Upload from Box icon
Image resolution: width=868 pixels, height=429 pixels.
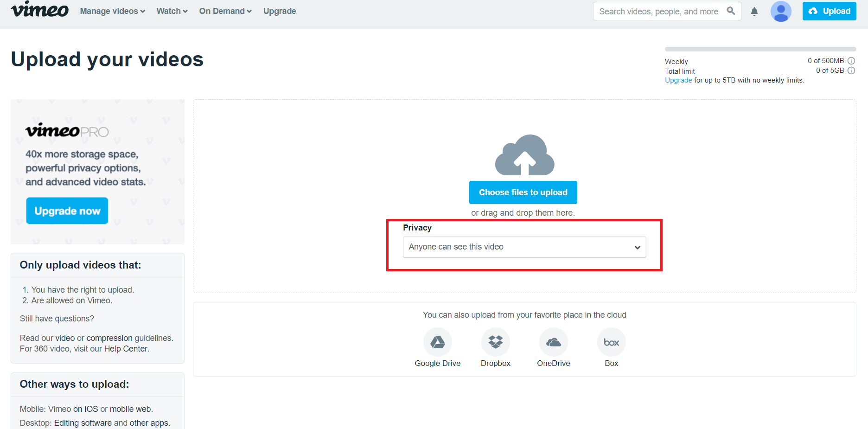pyautogui.click(x=612, y=342)
